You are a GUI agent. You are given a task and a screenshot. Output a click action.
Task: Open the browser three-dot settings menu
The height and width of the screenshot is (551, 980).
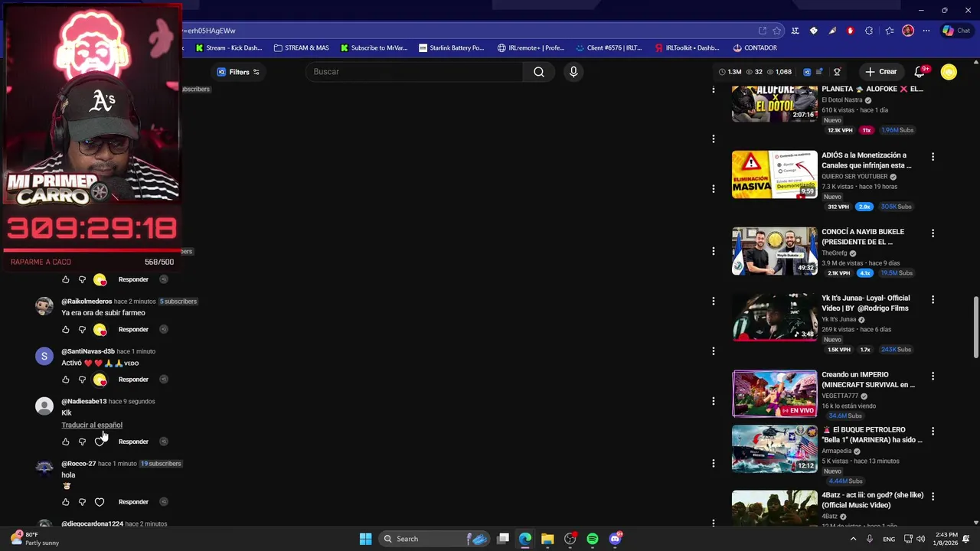(x=926, y=31)
